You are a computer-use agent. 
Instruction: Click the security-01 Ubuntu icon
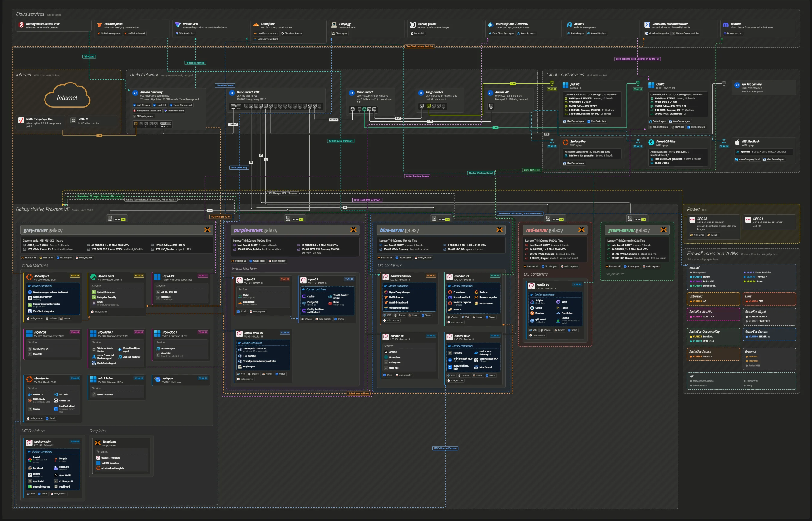click(x=29, y=277)
